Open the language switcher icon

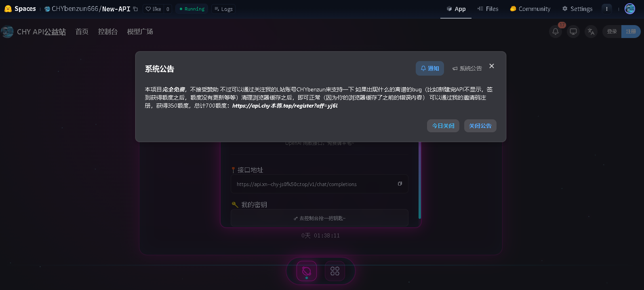[x=591, y=31]
